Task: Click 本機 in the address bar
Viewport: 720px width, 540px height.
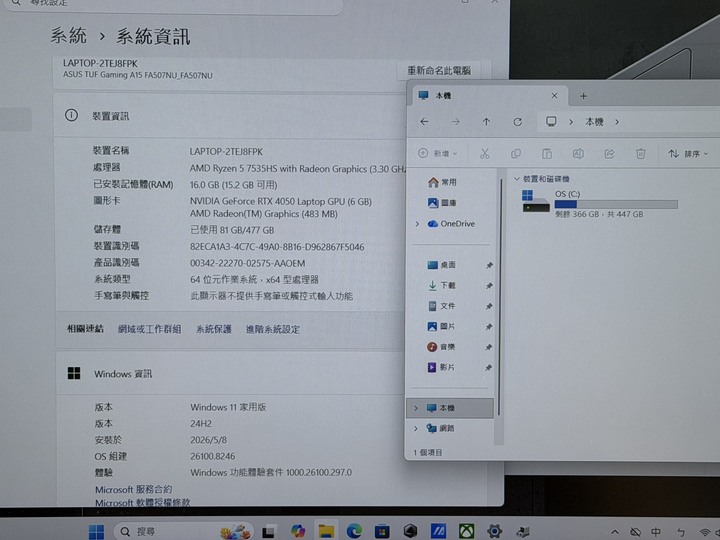Action: pyautogui.click(x=594, y=122)
